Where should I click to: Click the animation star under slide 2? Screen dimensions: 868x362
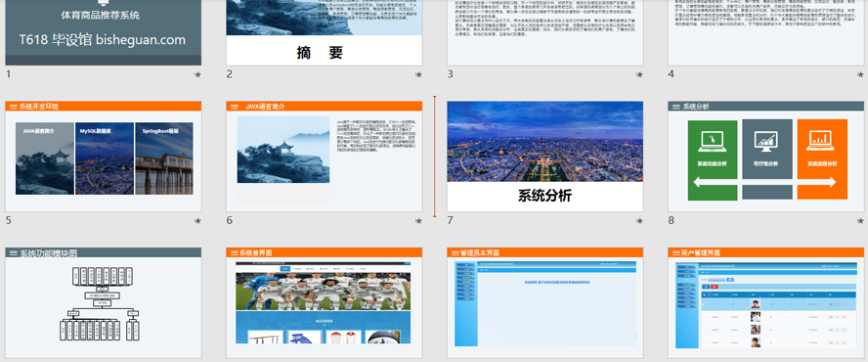tap(418, 74)
